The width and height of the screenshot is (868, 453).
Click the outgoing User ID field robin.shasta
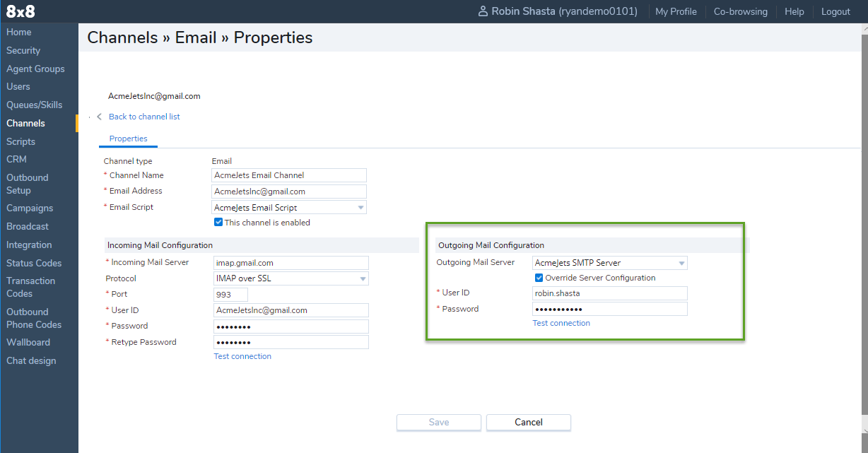click(x=610, y=293)
